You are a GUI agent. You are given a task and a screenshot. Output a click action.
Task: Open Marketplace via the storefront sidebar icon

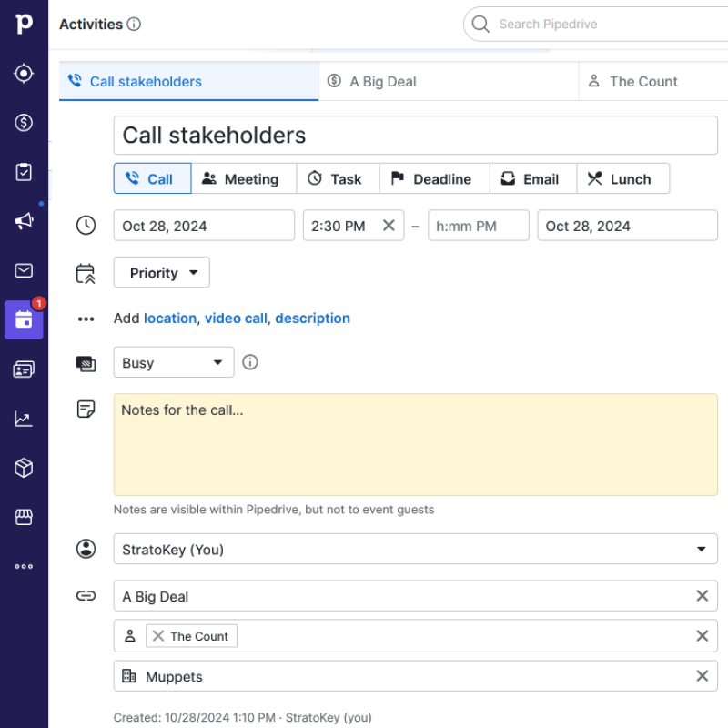pos(24,517)
